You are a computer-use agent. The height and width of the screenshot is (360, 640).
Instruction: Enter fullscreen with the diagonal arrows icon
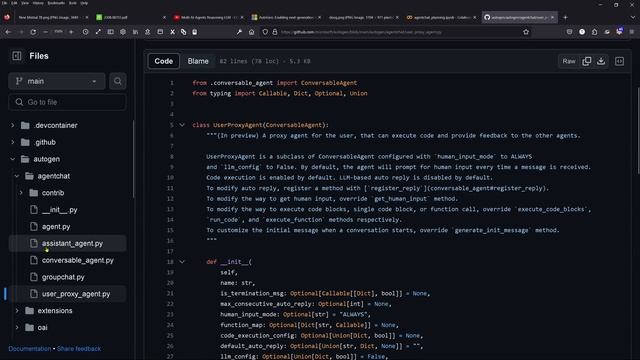coord(98,32)
